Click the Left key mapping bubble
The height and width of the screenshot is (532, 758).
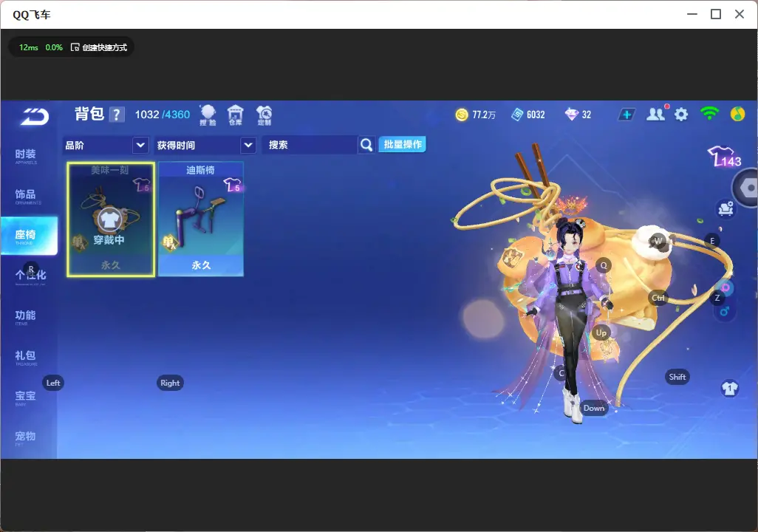[53, 383]
